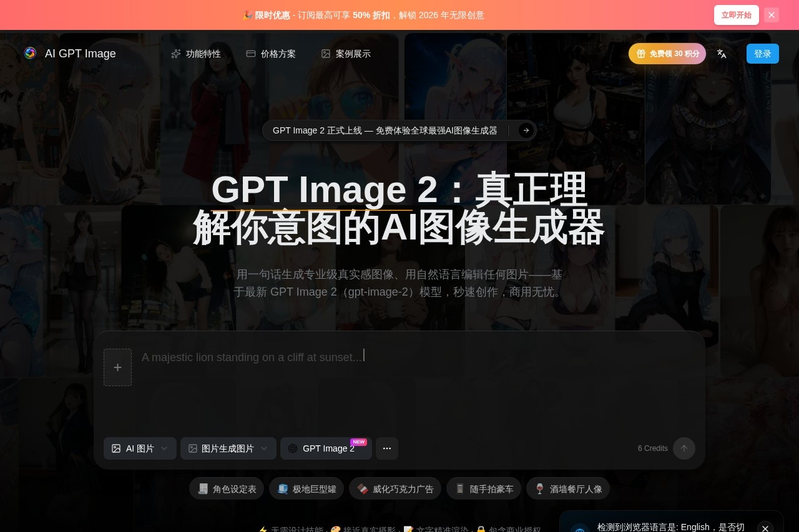This screenshot has width=799, height=532.
Task: Add a reference image with the plus box
Action: coord(117,367)
